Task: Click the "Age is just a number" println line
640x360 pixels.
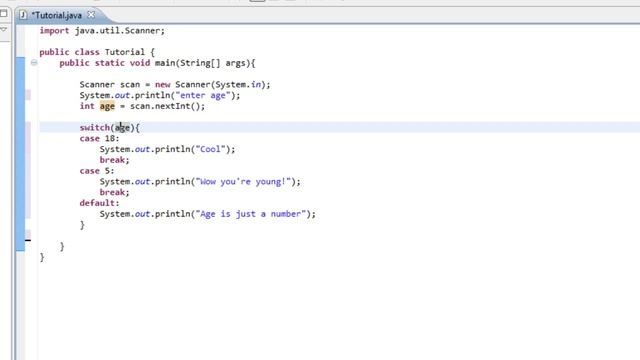Action: tap(208, 214)
